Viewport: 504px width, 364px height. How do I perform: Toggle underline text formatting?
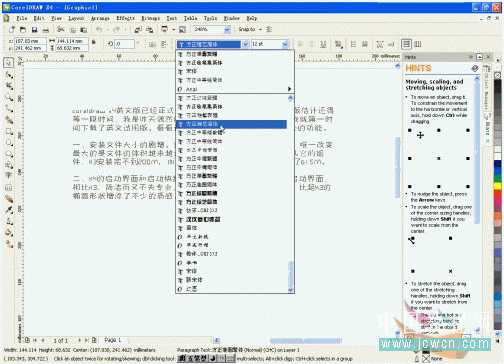[323, 44]
